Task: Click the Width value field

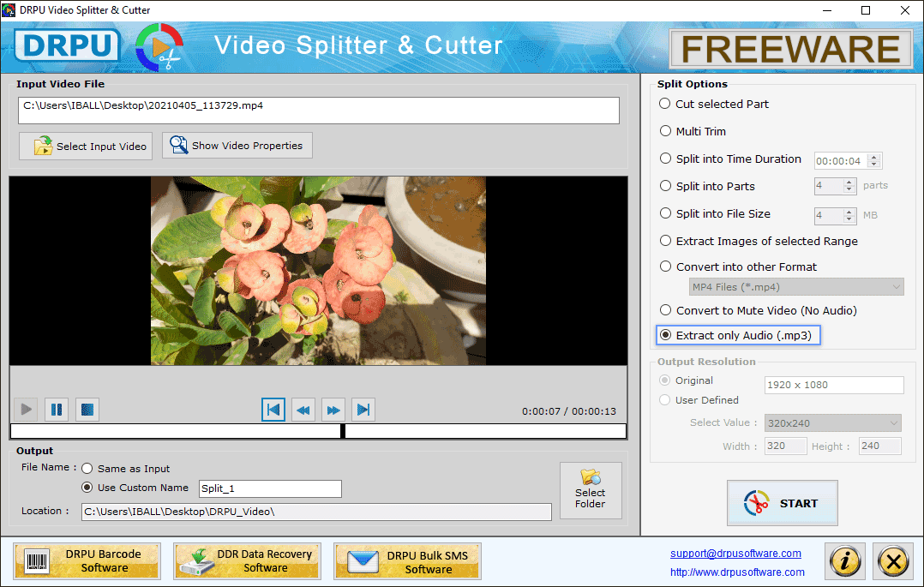Action: click(x=785, y=446)
